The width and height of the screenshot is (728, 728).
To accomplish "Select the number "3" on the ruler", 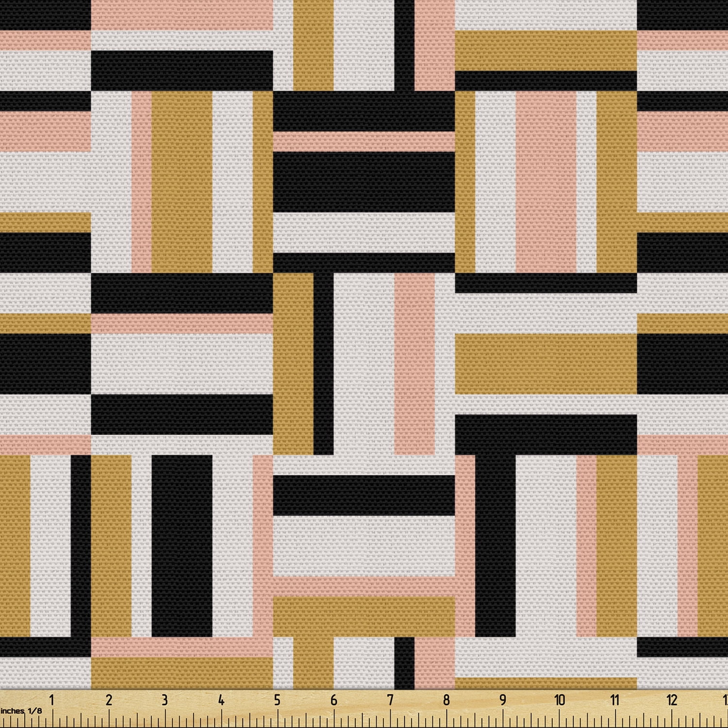I will point(165,700).
